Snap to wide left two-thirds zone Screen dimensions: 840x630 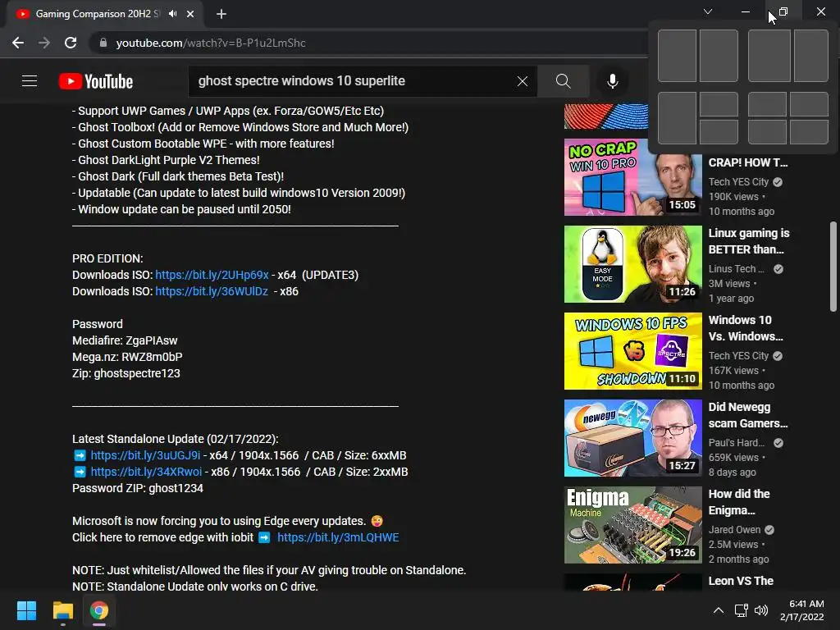[x=769, y=56]
